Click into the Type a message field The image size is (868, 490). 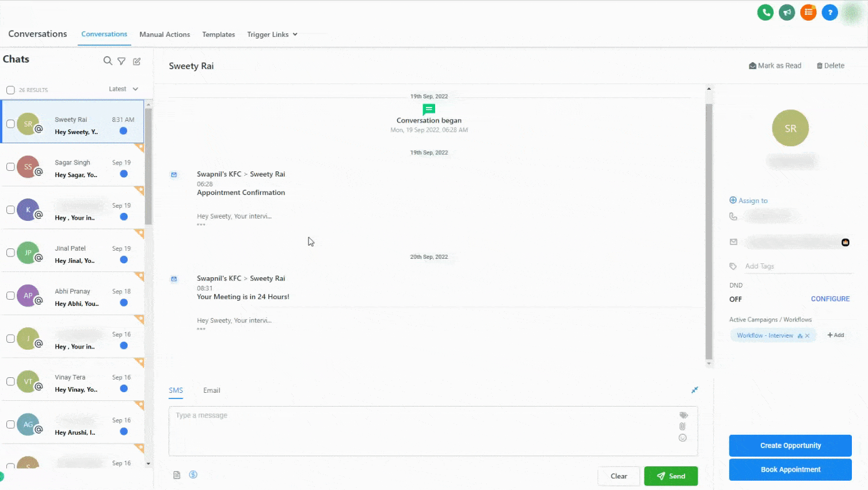pos(433,431)
